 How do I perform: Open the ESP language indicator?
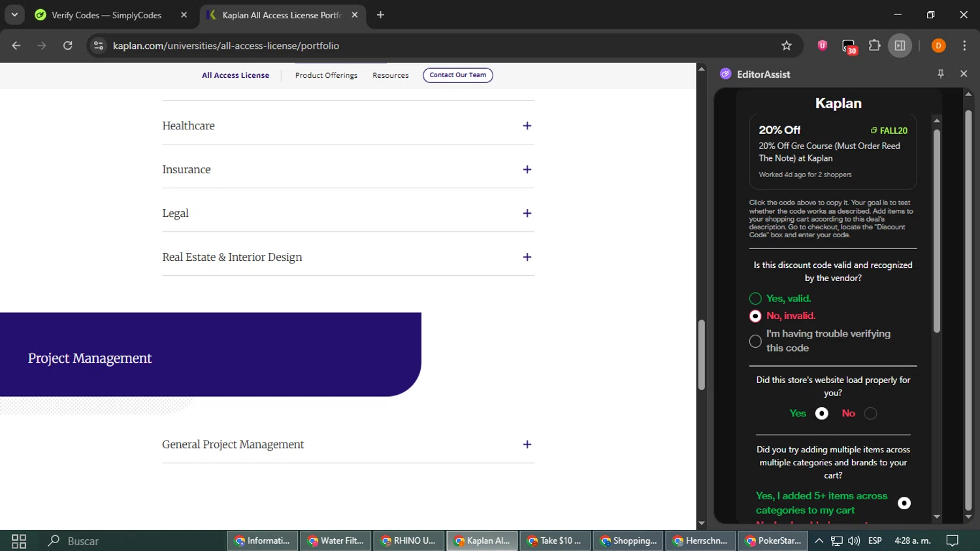[x=875, y=541]
